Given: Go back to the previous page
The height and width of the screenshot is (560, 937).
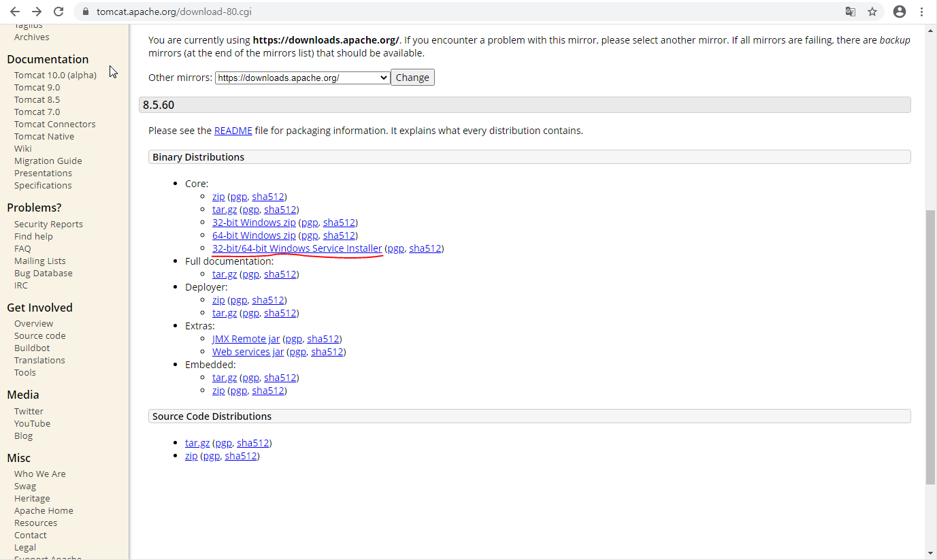Looking at the screenshot, I should (15, 12).
